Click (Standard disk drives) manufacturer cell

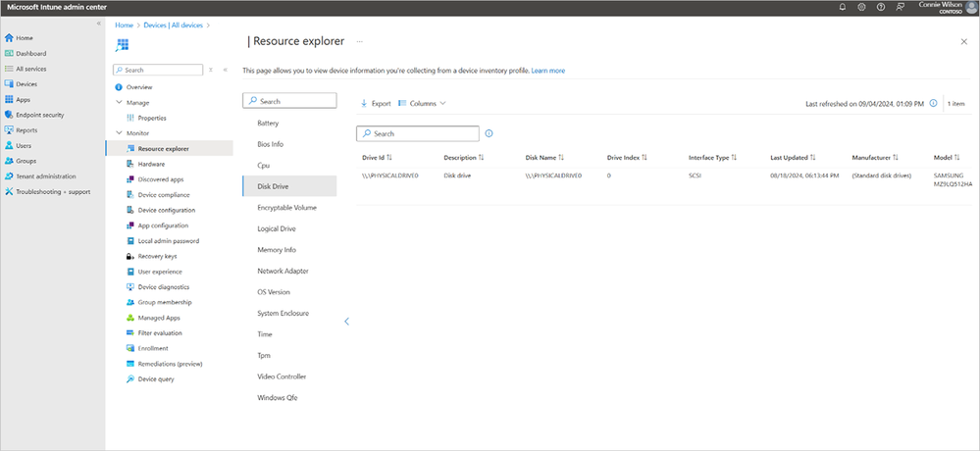881,176
